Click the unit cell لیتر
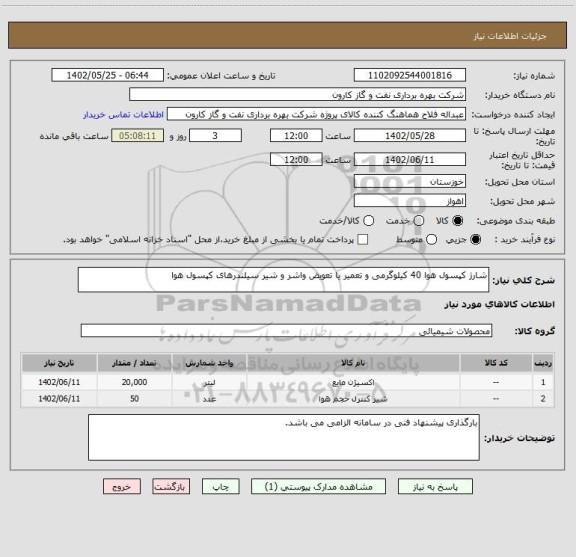The image size is (576, 557). 209,382
